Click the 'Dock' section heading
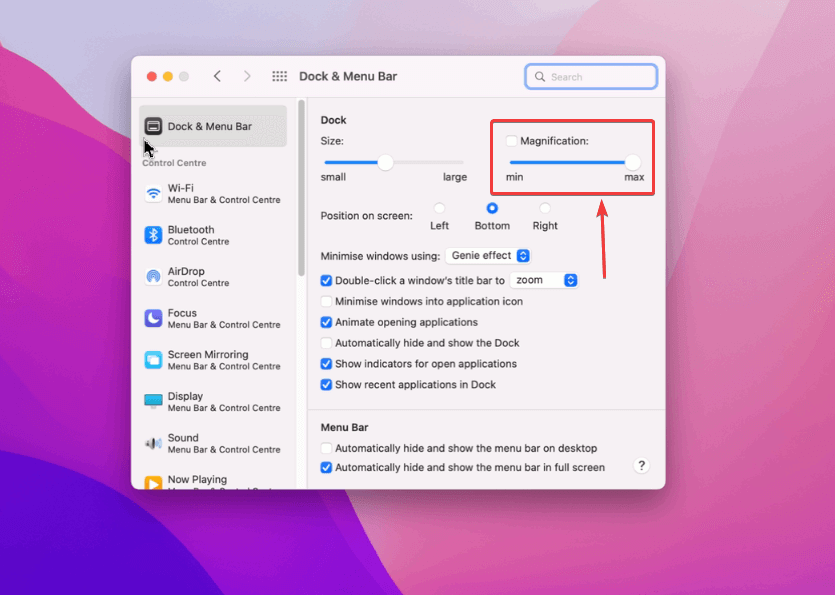 (333, 120)
